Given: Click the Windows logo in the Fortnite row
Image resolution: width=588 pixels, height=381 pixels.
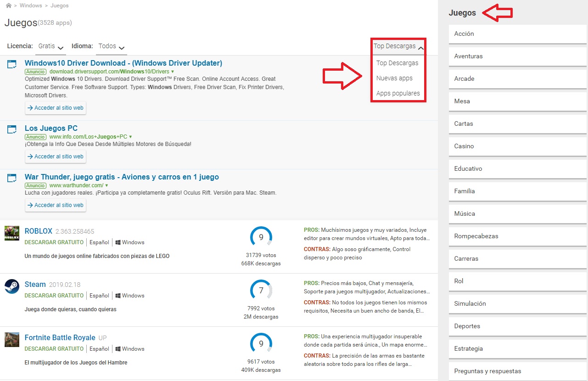Looking at the screenshot, I should (118, 349).
